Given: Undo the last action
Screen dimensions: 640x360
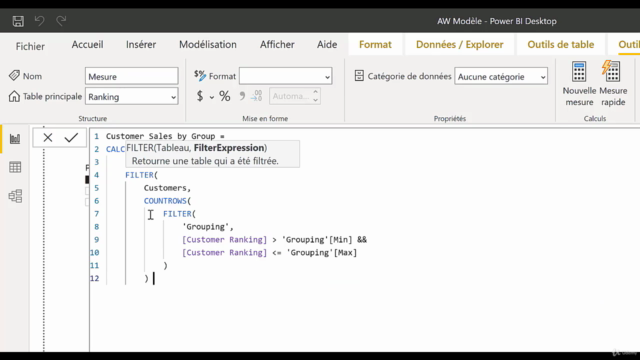Looking at the screenshot, I should 40,20.
